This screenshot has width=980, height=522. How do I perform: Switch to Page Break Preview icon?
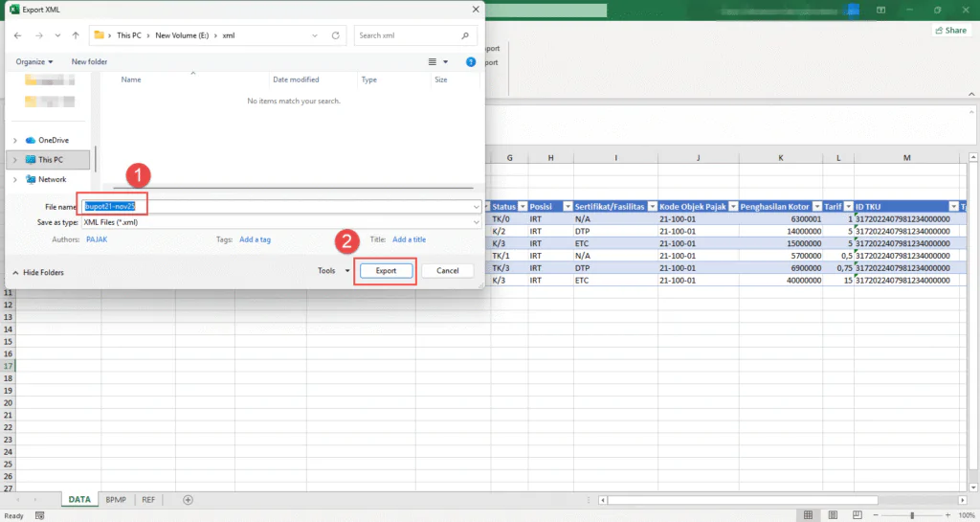pyautogui.click(x=857, y=515)
